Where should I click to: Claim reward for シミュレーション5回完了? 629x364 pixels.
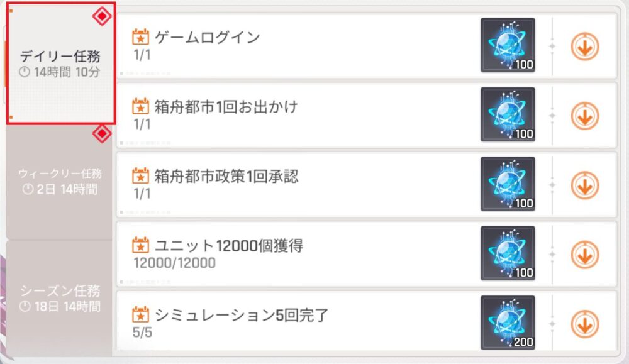pyautogui.click(x=584, y=324)
